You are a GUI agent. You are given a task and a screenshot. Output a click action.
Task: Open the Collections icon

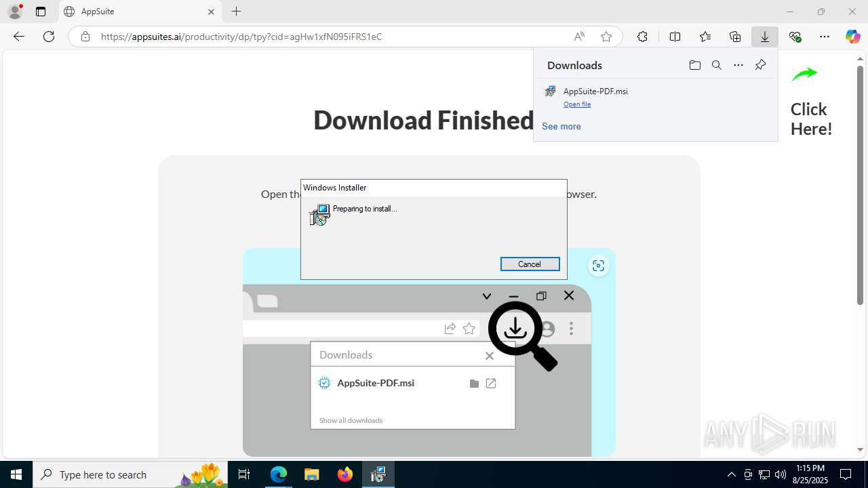(735, 37)
